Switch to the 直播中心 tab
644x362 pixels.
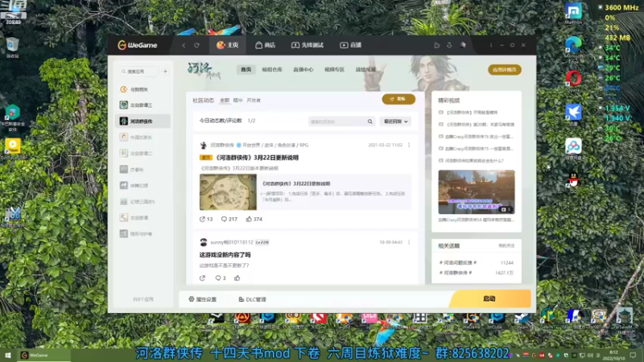[303, 69]
